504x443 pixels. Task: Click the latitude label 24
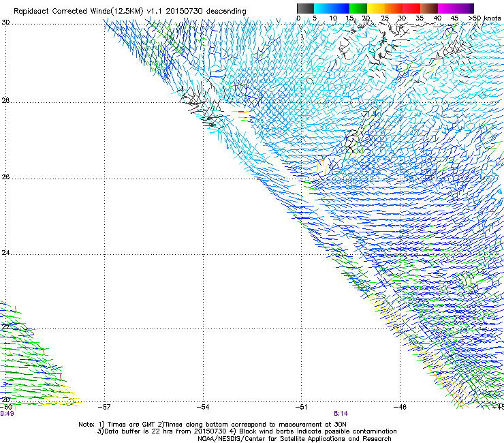(x=5, y=253)
